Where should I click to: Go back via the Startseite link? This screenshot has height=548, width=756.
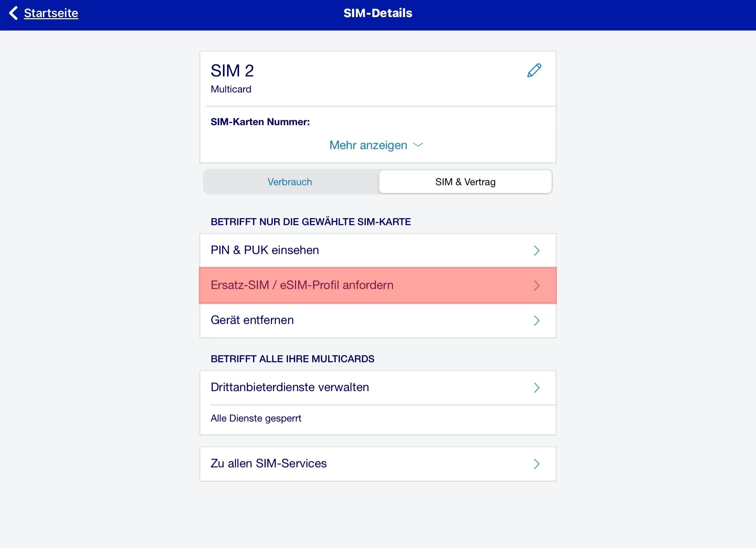point(51,13)
